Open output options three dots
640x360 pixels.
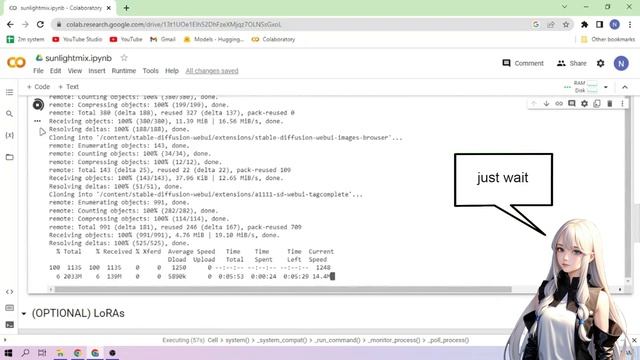(x=38, y=121)
